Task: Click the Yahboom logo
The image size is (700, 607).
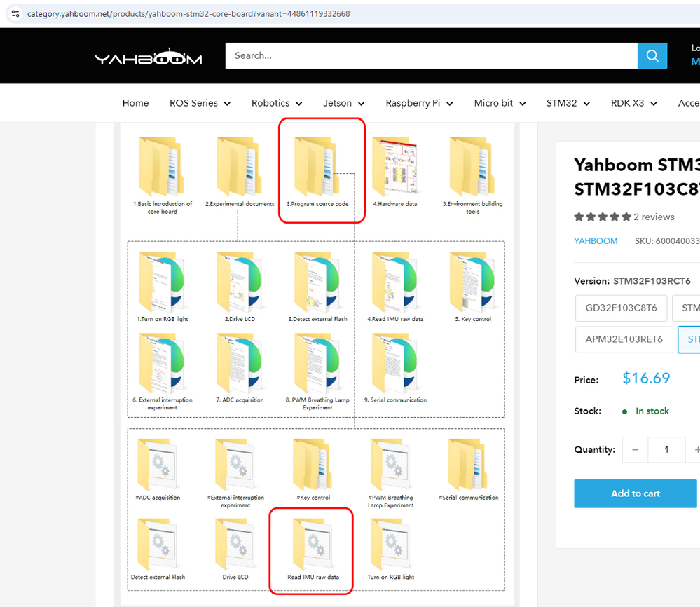Action: click(x=149, y=56)
